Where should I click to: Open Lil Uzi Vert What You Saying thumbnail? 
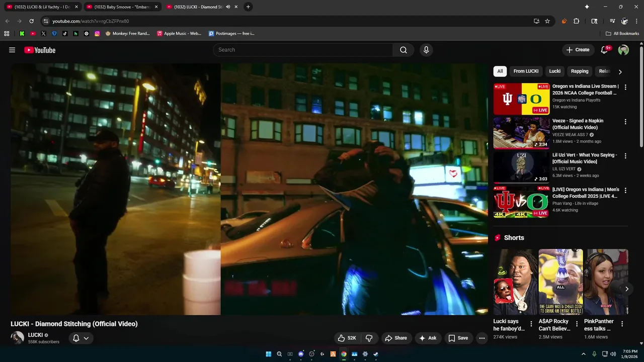(521, 167)
